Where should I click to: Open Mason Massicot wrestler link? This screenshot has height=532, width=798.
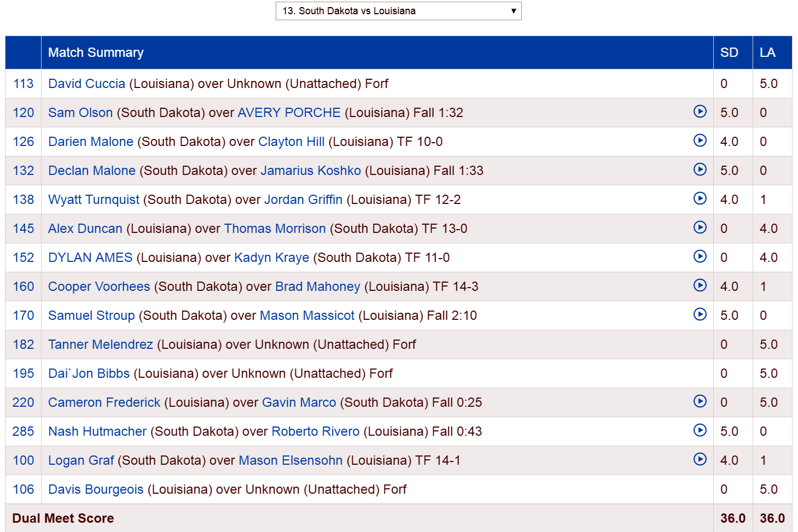(x=307, y=315)
